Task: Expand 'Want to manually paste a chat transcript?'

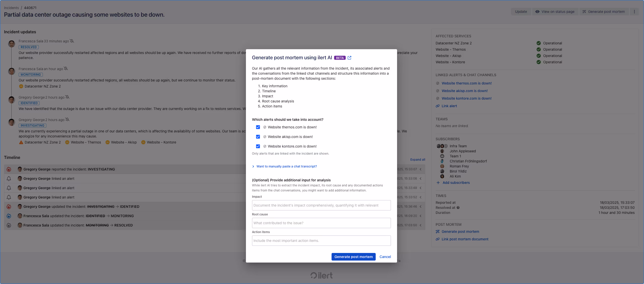Action: [286, 166]
